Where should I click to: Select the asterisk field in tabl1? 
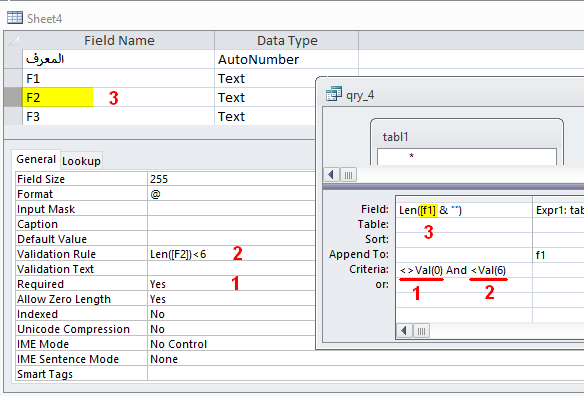411,156
